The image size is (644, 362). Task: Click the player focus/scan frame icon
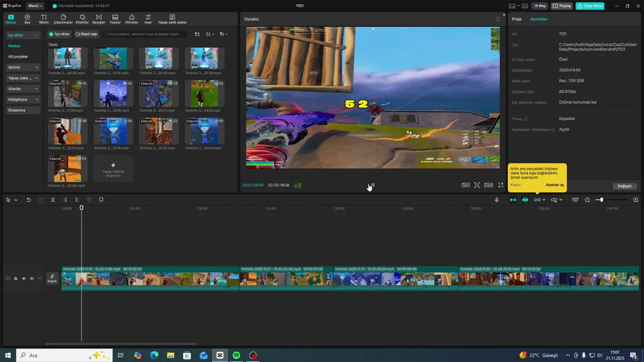[477, 185]
